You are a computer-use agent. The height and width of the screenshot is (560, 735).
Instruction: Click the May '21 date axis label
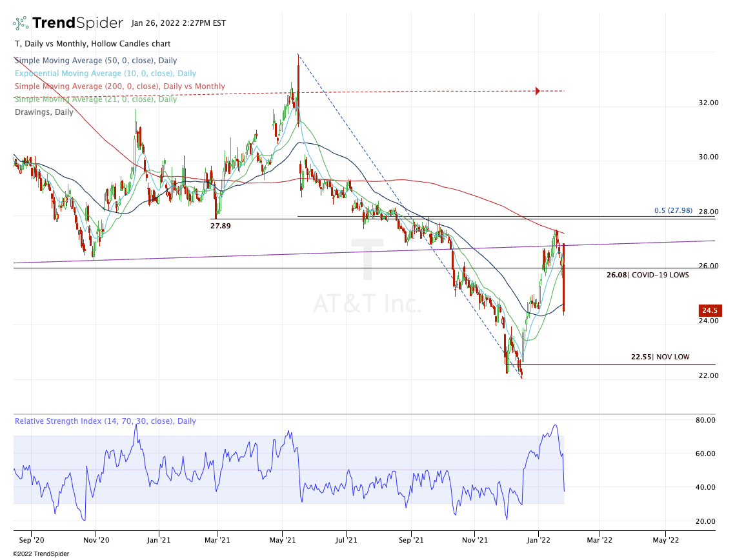click(283, 540)
